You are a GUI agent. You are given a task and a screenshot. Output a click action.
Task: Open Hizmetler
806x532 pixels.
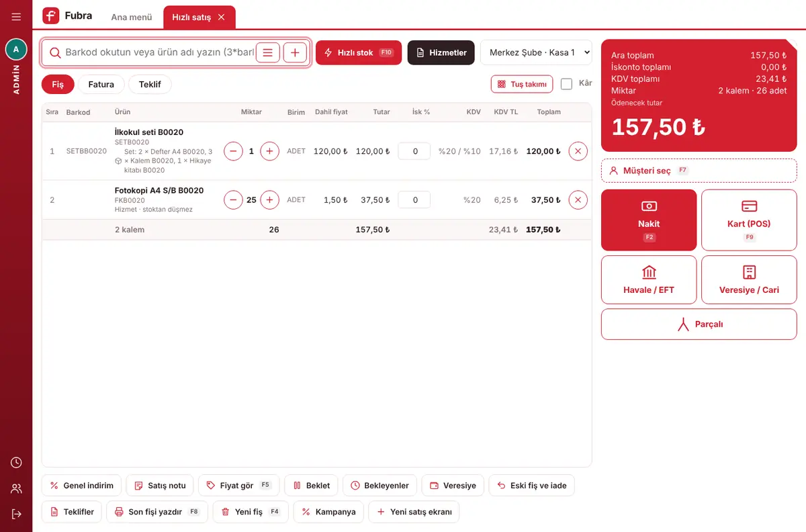point(441,52)
